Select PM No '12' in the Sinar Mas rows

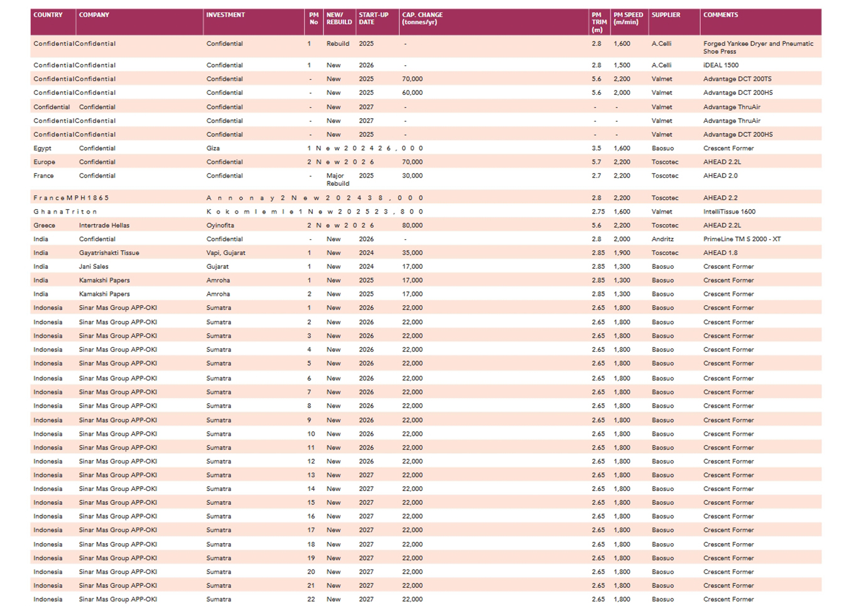pos(311,462)
